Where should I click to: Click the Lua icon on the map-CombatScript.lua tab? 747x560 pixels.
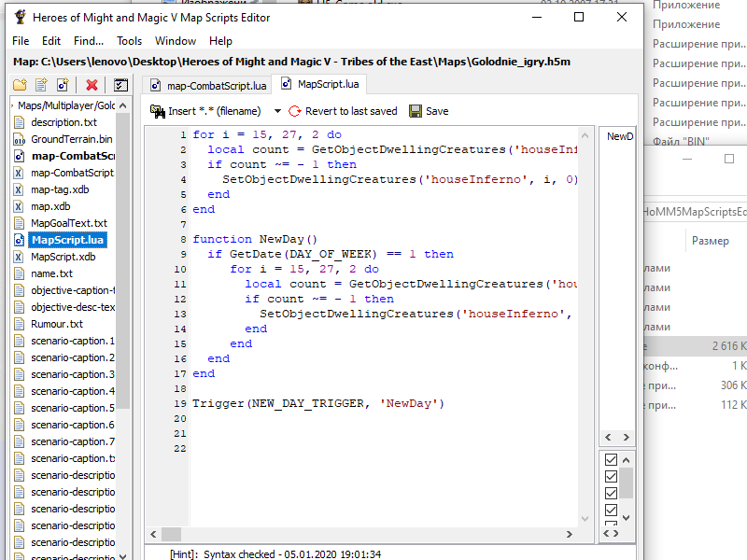tap(155, 85)
